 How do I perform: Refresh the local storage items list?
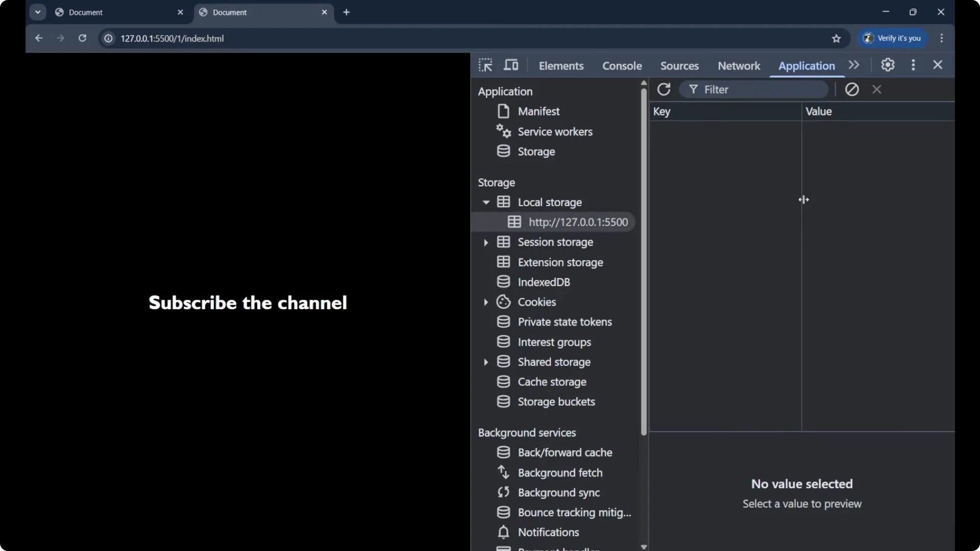tap(664, 89)
